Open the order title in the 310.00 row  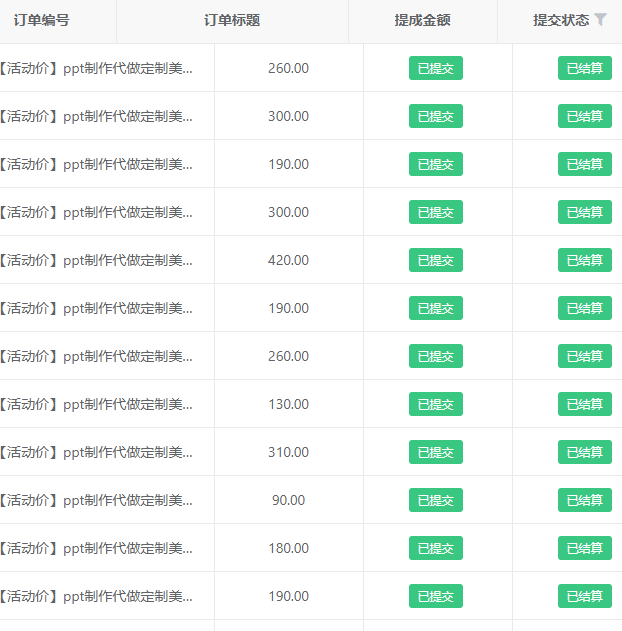pos(96,452)
